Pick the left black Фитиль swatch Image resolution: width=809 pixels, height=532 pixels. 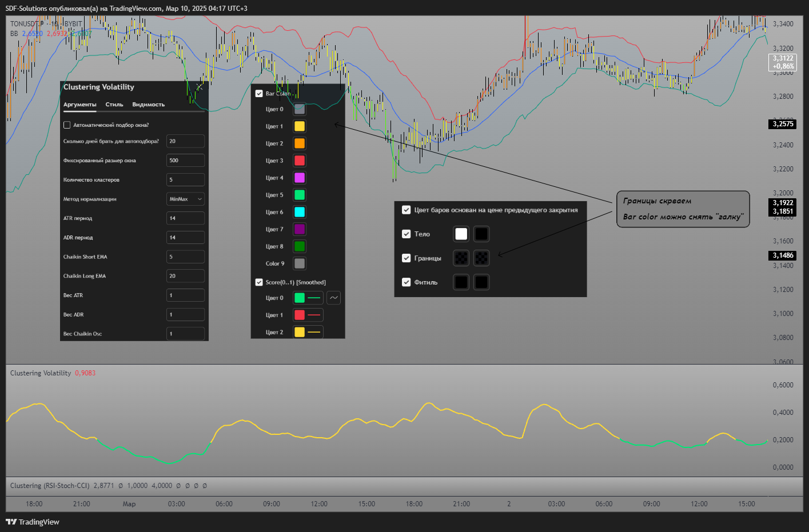[x=461, y=282]
